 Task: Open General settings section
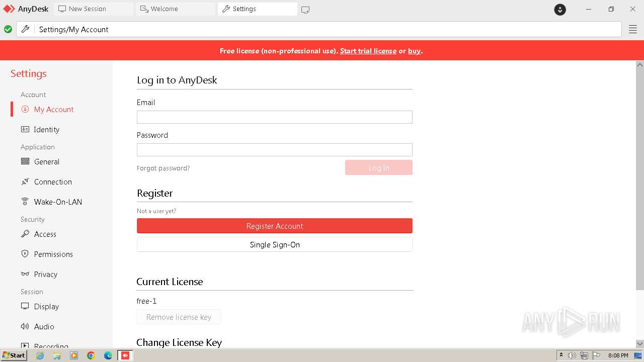47,161
